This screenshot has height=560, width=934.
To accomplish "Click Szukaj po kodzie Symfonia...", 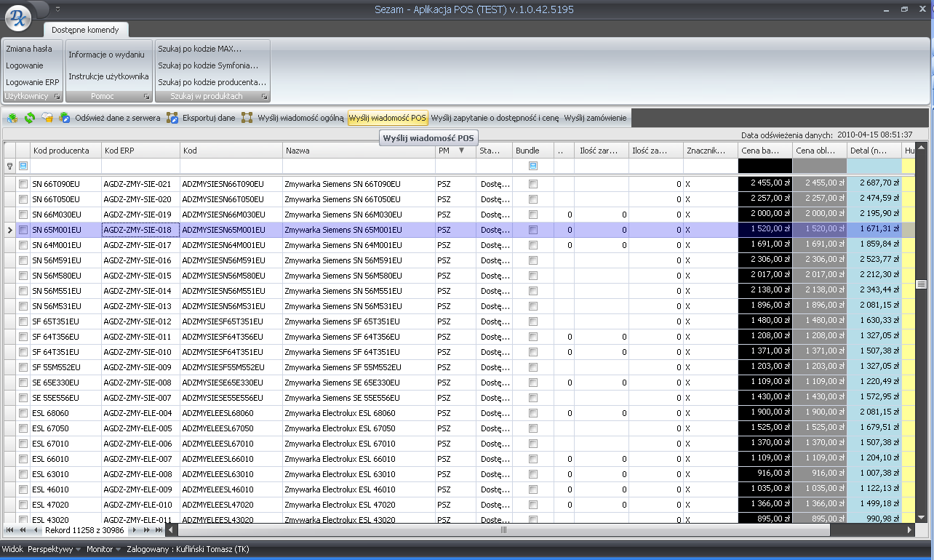I will [x=208, y=65].
